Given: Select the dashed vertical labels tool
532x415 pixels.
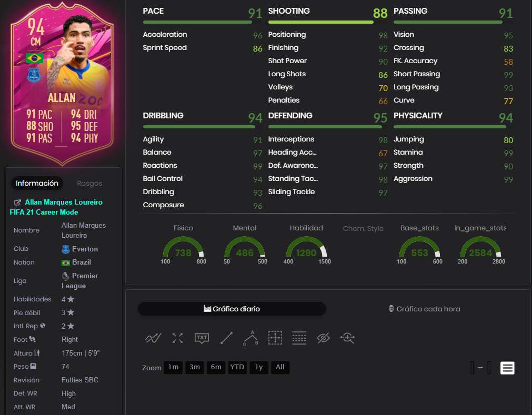Looking at the screenshot, I should [x=275, y=338].
